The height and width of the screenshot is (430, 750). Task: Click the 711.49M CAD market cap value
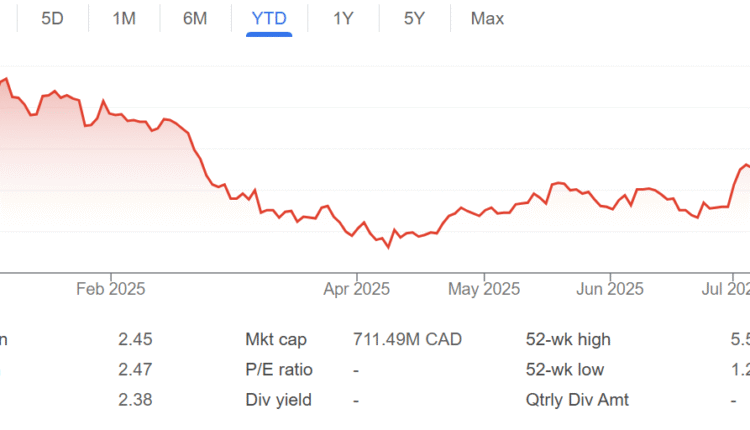408,340
